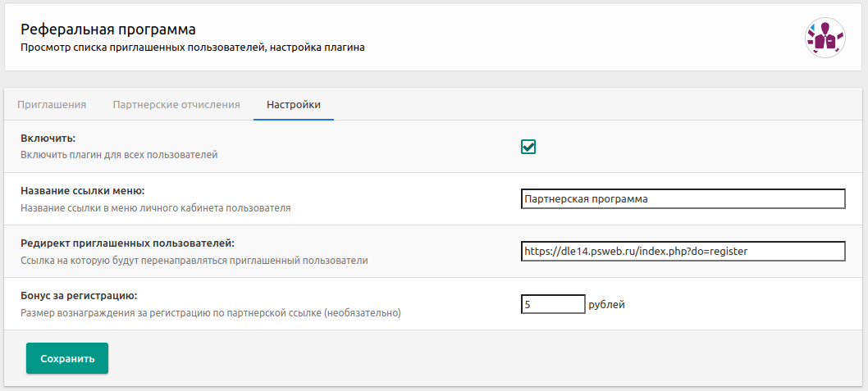Click the Включить: setting label
Viewport: 868px width, 391px height.
click(53, 139)
